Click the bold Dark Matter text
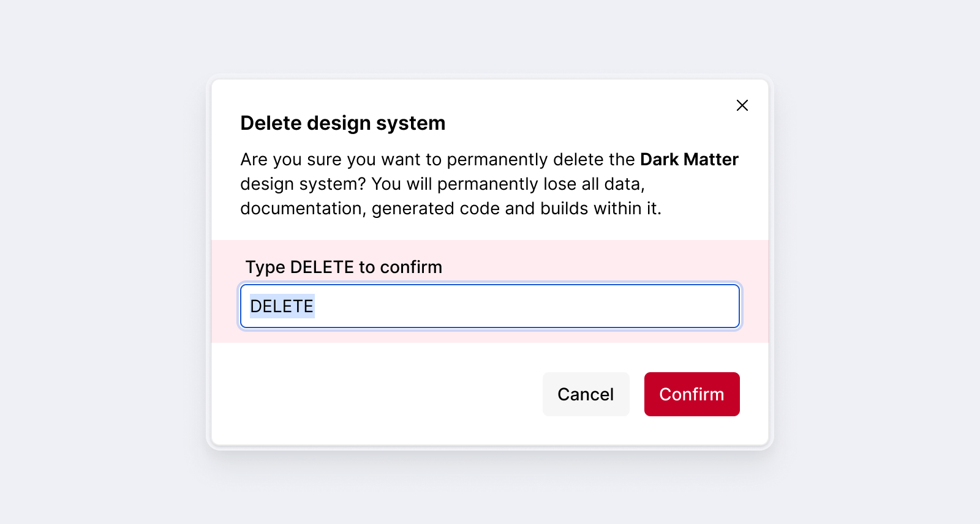 coord(688,159)
